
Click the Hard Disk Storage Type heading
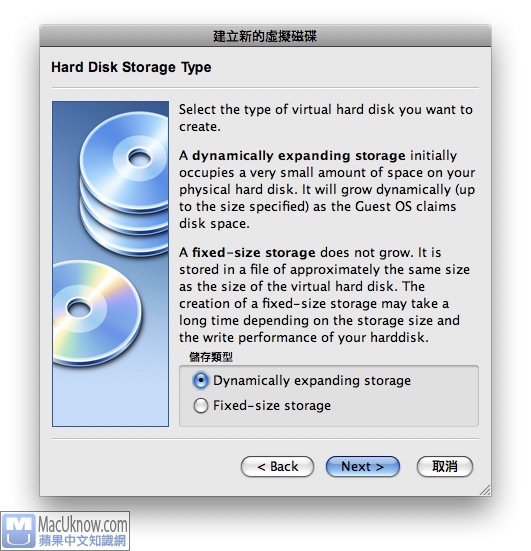(x=131, y=67)
